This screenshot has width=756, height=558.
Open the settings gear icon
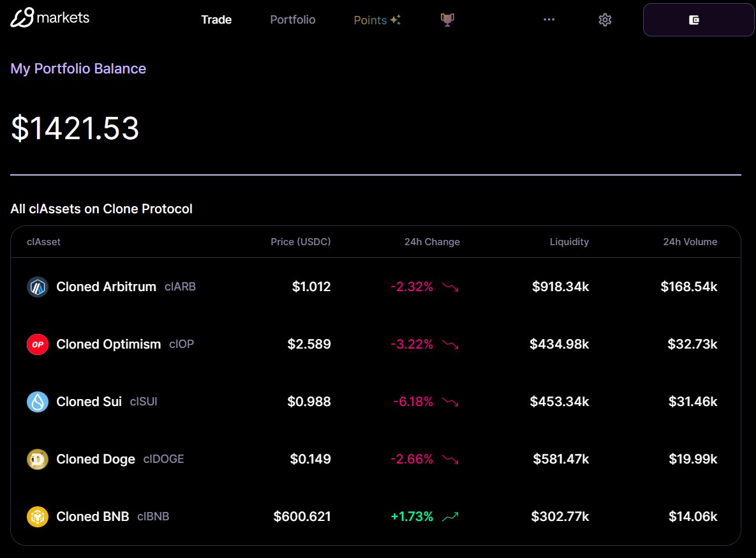[x=605, y=20]
